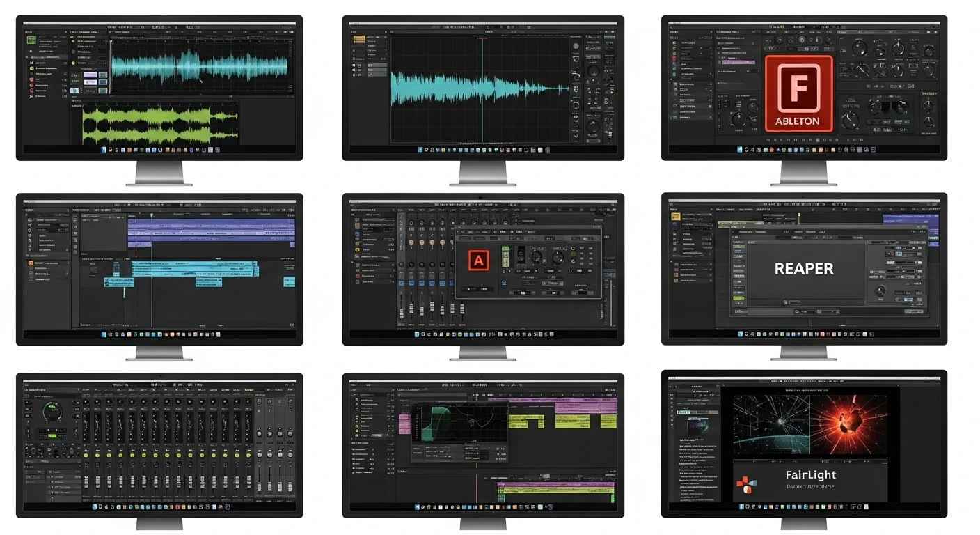
Task: Select the green waveform clip
Action: (148, 125)
